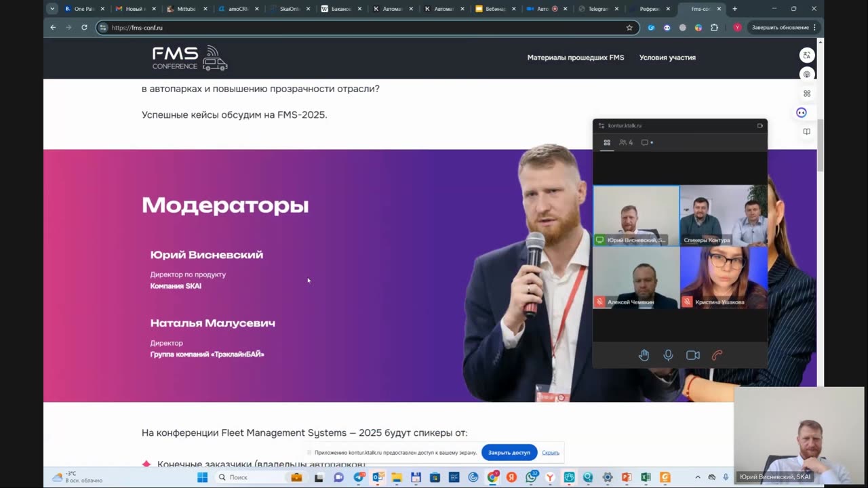Image resolution: width=868 pixels, height=488 pixels.
Task: Open Outlook from the taskbar
Action: point(378,477)
